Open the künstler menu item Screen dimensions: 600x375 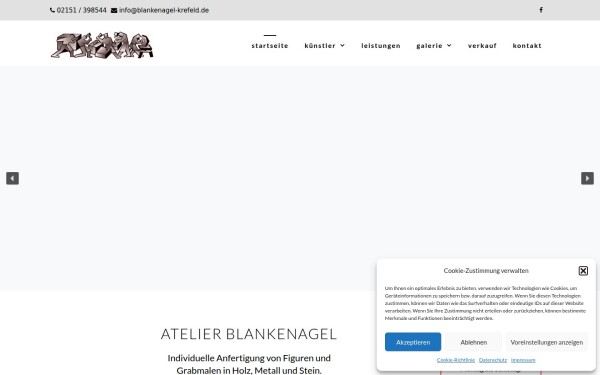(320, 46)
